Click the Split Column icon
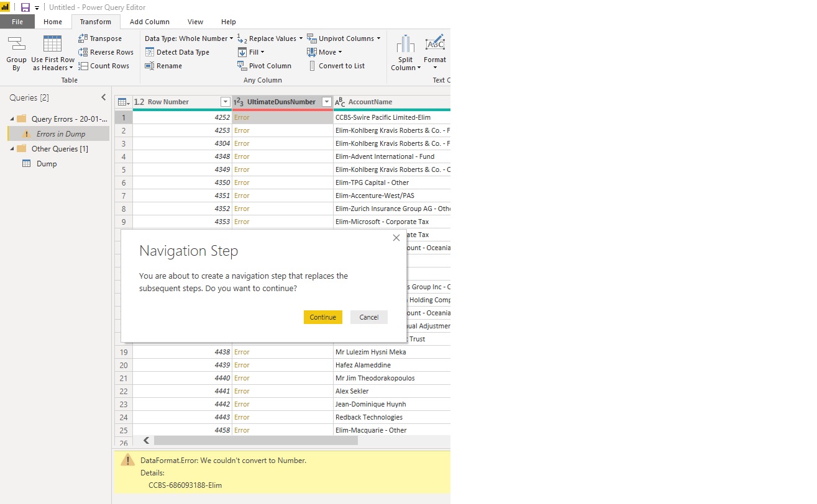 [x=406, y=44]
